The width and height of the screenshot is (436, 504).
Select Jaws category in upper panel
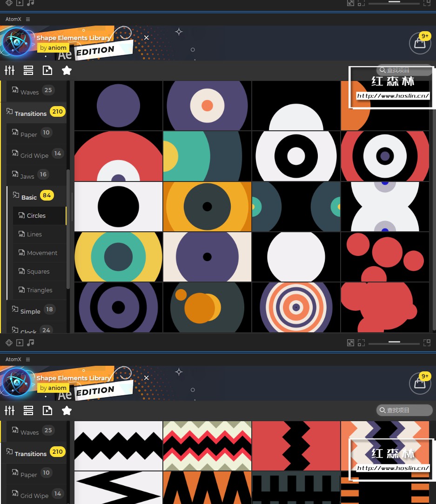[x=36, y=175]
